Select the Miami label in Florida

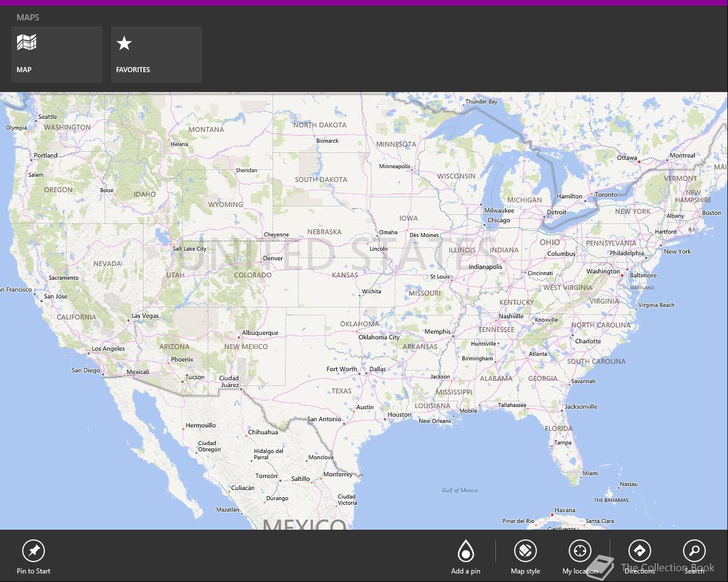(590, 473)
